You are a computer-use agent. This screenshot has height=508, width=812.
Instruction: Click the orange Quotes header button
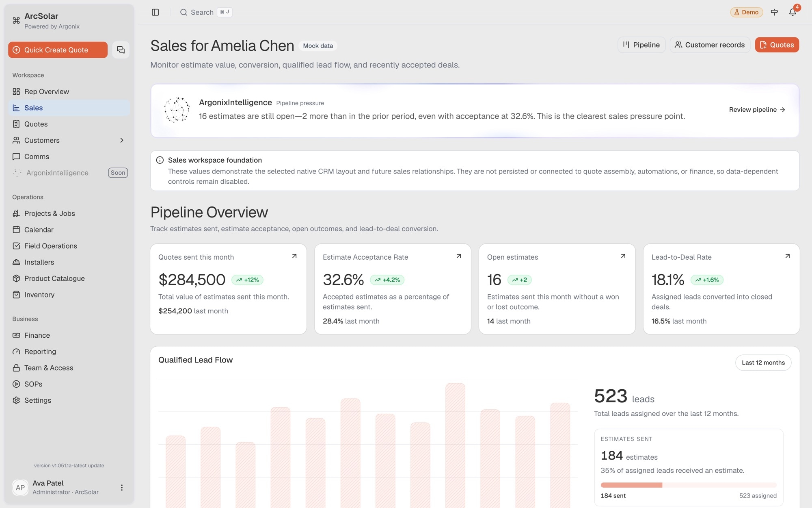pos(777,45)
